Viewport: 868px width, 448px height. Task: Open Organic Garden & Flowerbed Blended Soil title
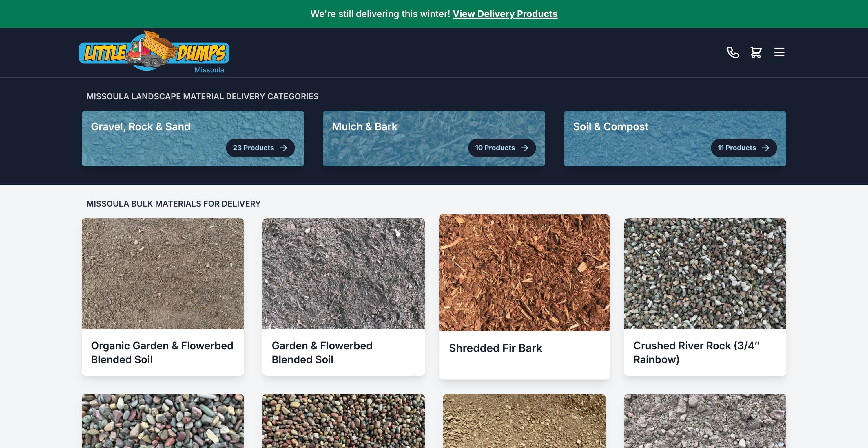[x=162, y=352]
